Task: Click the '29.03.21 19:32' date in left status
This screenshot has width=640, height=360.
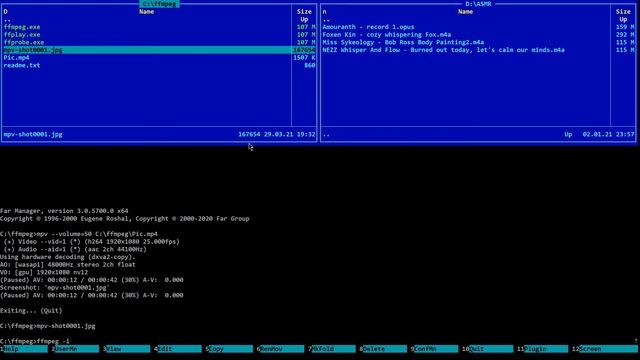Action: tap(289, 134)
